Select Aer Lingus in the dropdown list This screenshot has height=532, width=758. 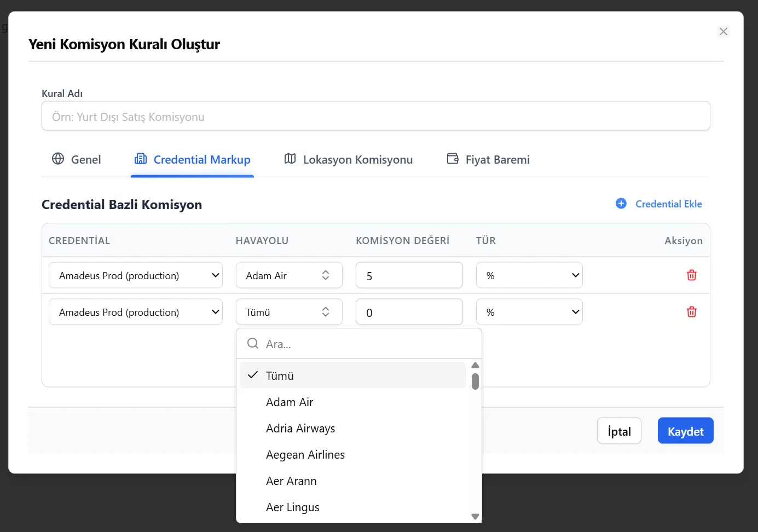coord(292,507)
